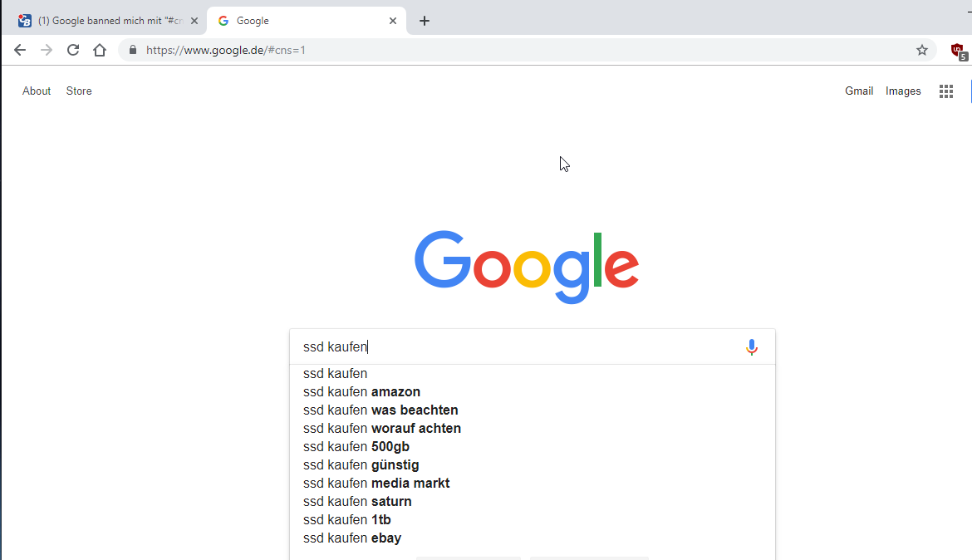Open the Google apps grid
This screenshot has height=560, width=972.
coord(945,91)
